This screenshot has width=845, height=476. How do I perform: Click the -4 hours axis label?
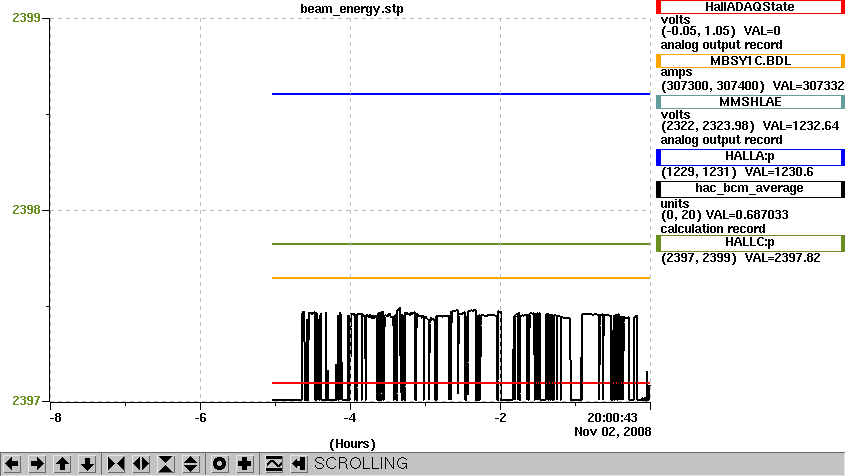pos(350,418)
